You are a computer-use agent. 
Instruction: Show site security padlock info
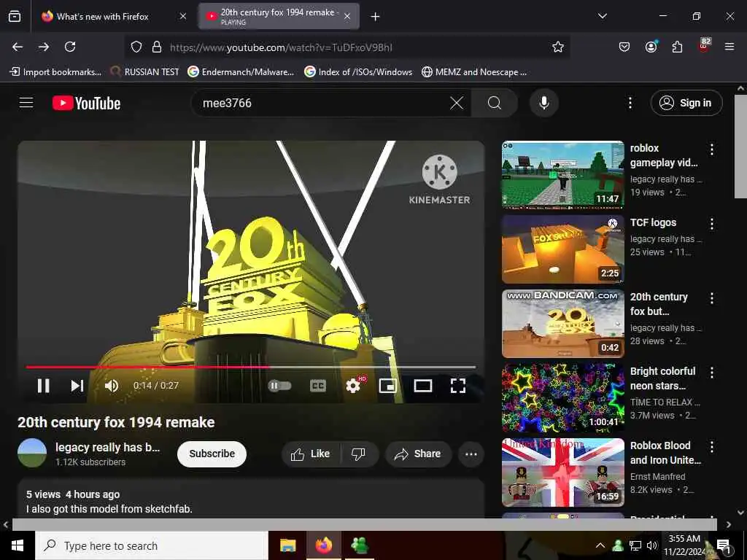156,47
